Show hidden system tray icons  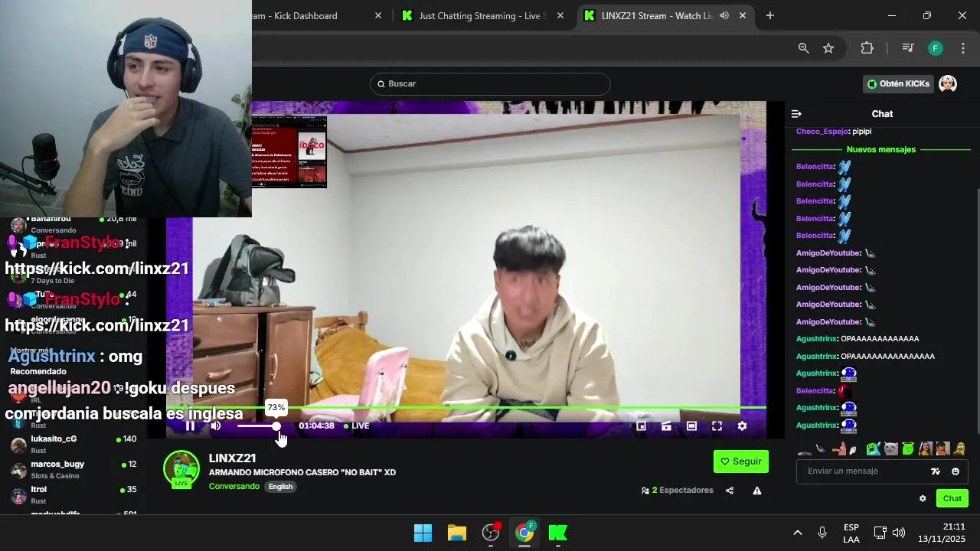coord(797,533)
